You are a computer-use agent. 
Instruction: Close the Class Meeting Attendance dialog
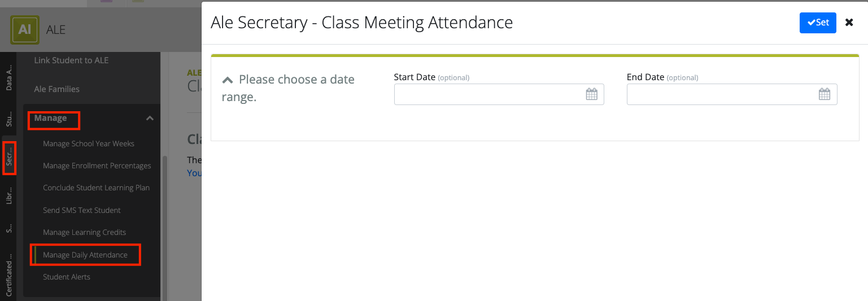pos(849,23)
